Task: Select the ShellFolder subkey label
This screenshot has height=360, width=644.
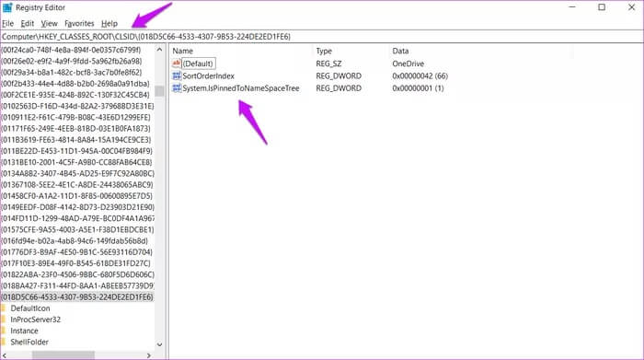Action: coord(29,342)
